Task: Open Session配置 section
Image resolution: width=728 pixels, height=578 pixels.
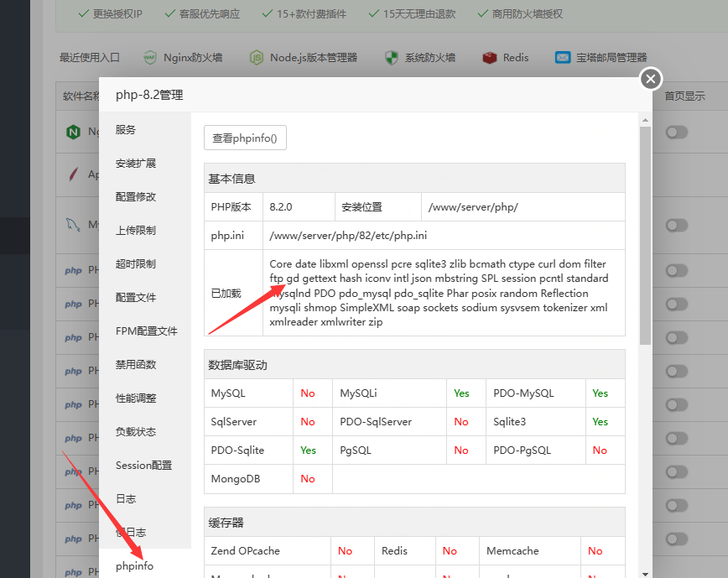Action: [x=145, y=466]
